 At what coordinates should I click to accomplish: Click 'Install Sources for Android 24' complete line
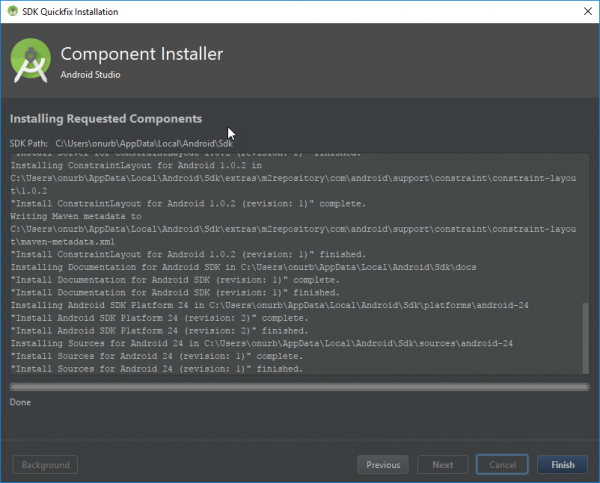(157, 356)
